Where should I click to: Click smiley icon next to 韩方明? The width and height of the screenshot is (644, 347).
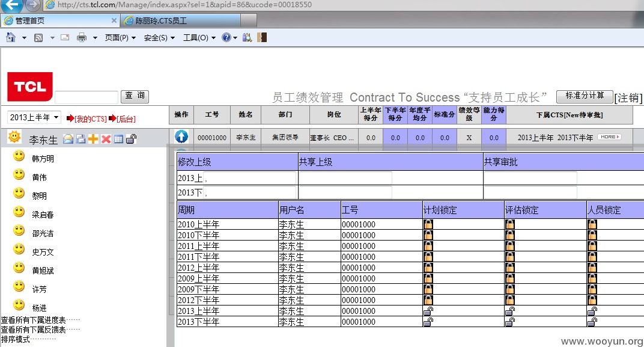[x=19, y=156]
